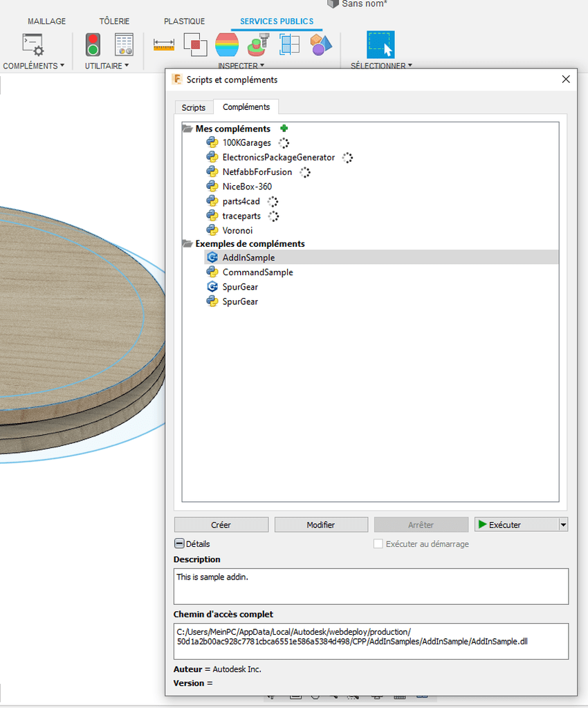Select the traceparts add-in
The image size is (588, 708).
click(241, 216)
